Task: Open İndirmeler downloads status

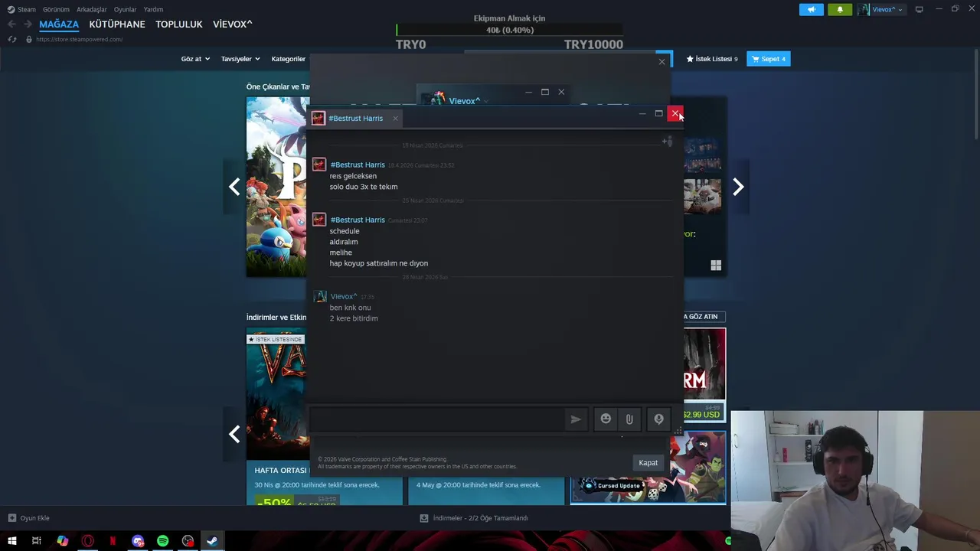Action: tap(474, 518)
